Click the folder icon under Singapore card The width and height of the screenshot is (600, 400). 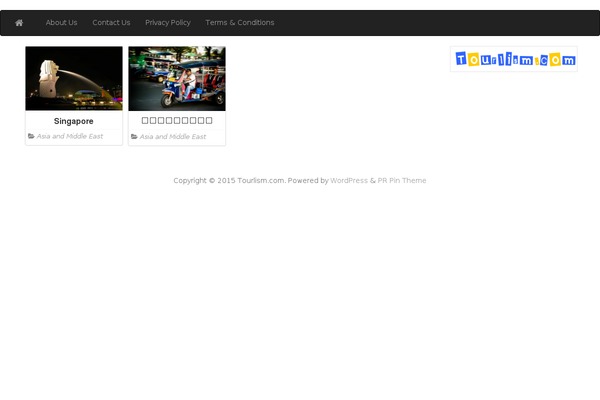31,136
